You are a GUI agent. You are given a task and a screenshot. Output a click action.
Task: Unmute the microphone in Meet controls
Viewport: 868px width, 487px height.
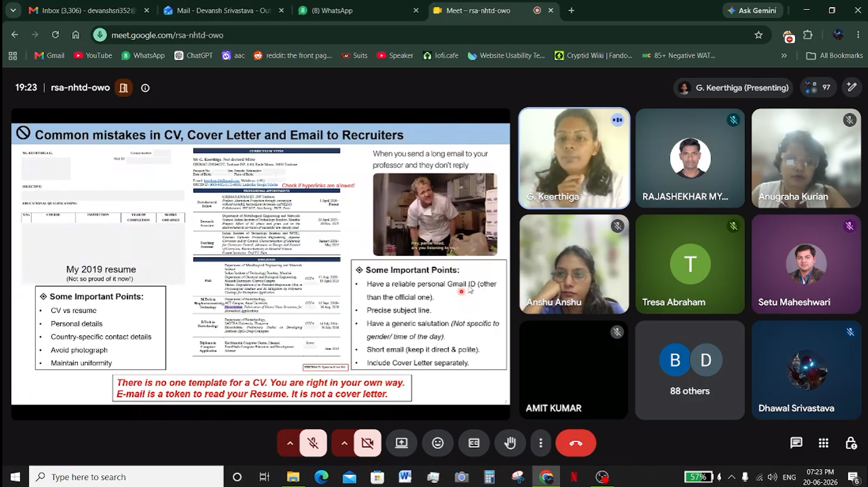(x=313, y=443)
